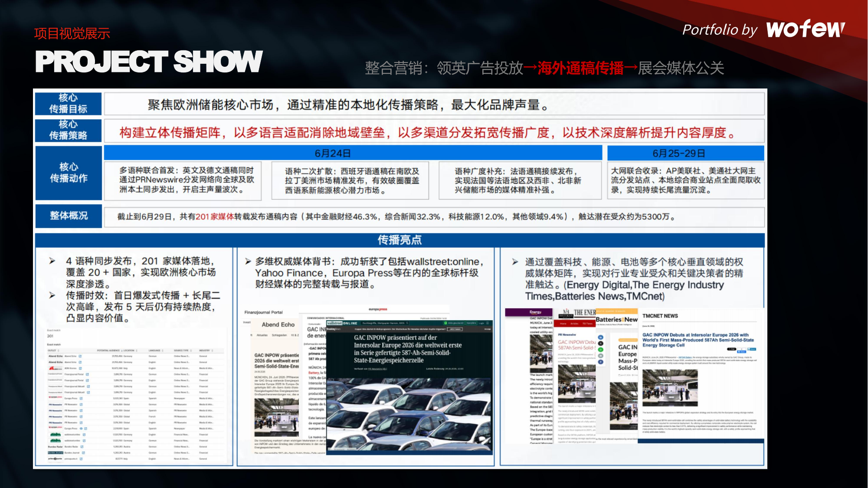This screenshot has width=868, height=488.
Task: Click the "领英广告投放" text in the header
Action: tap(480, 68)
